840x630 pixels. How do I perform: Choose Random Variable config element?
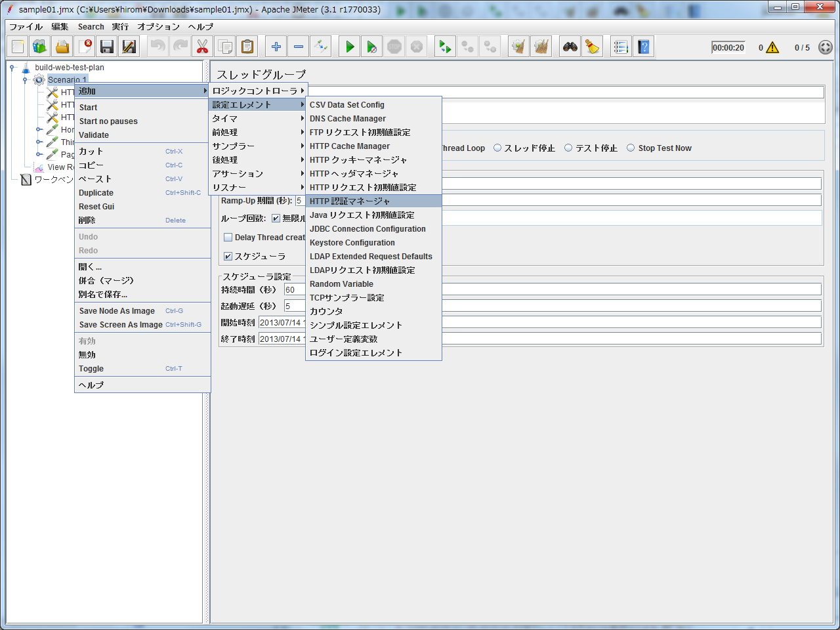[x=373, y=284]
